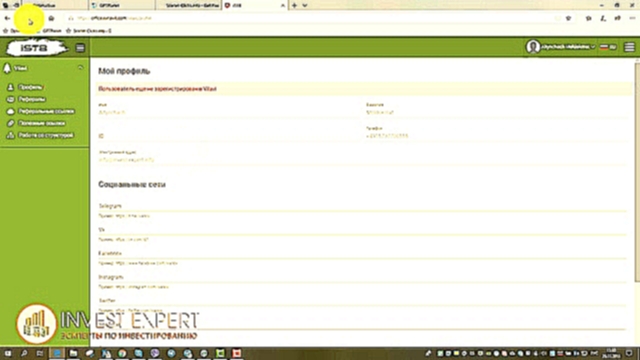This screenshot has width=640, height=360.
Task: Click the page vertical scrollbar
Action: coord(637,171)
